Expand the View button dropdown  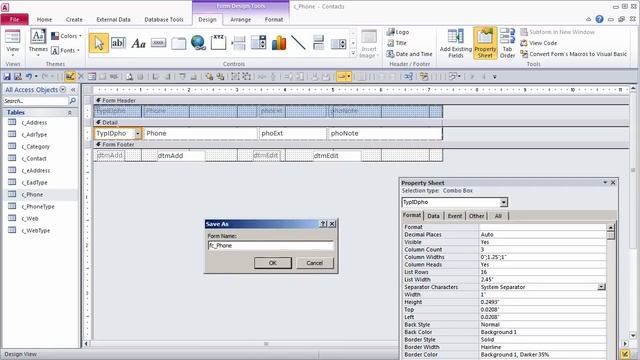tap(13, 54)
